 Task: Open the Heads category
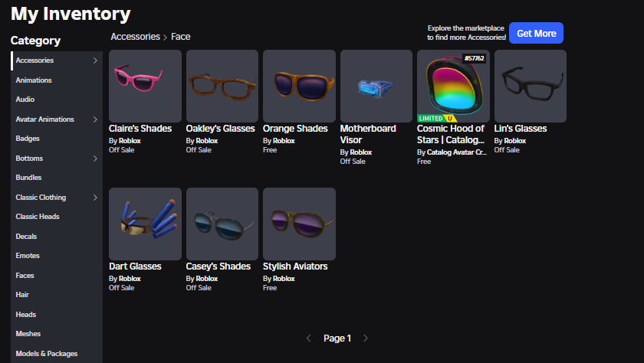26,315
